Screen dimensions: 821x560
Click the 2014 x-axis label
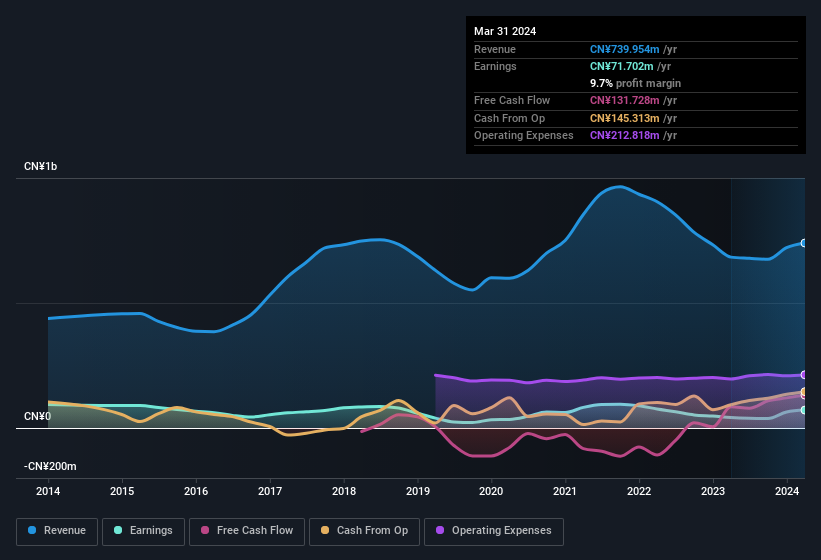pos(48,491)
